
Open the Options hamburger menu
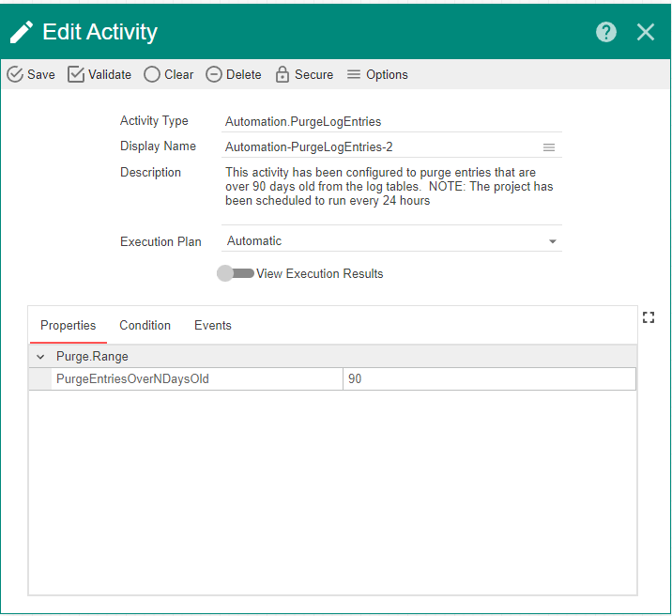coord(354,75)
